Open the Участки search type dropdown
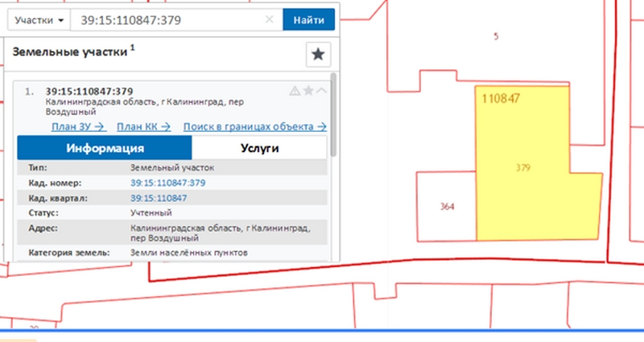644x342 pixels. 38,19
